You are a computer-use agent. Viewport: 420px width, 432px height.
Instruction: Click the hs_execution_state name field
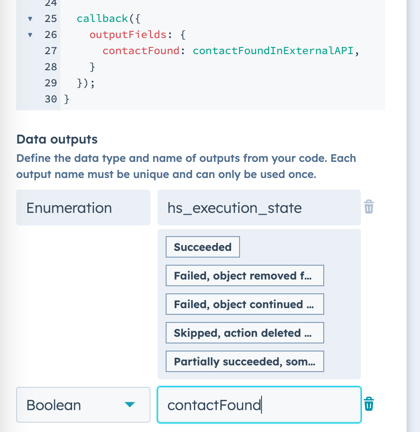click(259, 208)
